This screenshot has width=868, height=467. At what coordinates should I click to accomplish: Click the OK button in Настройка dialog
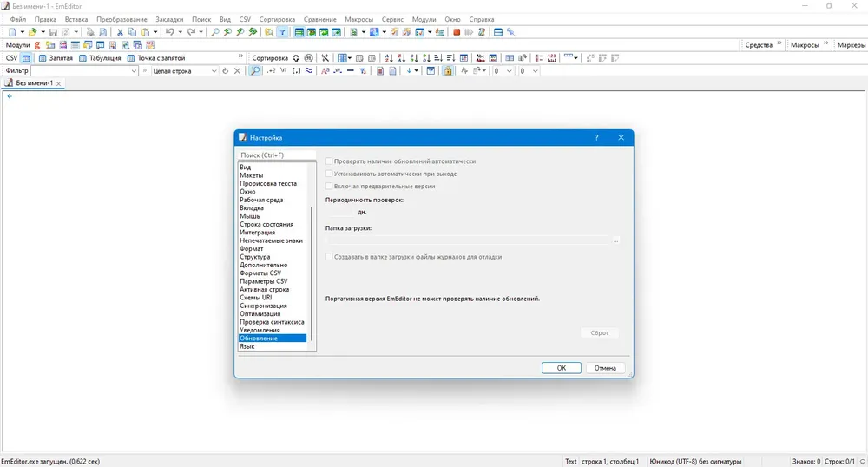(x=562, y=368)
